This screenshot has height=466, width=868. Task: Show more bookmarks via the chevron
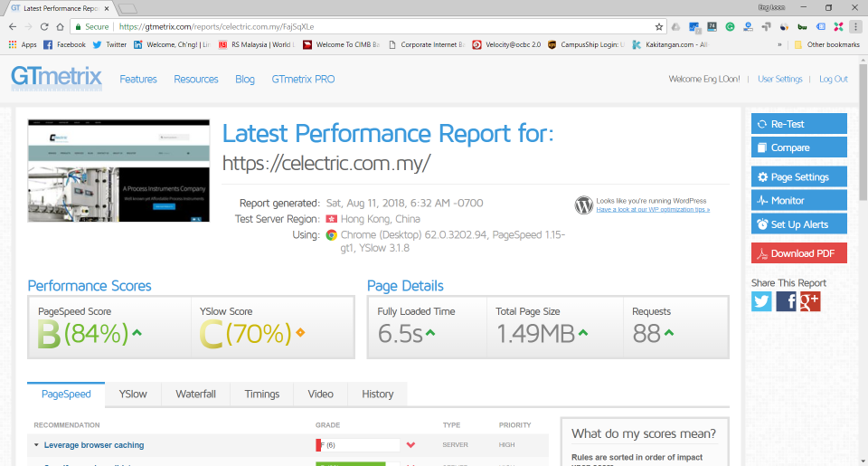pos(780,45)
